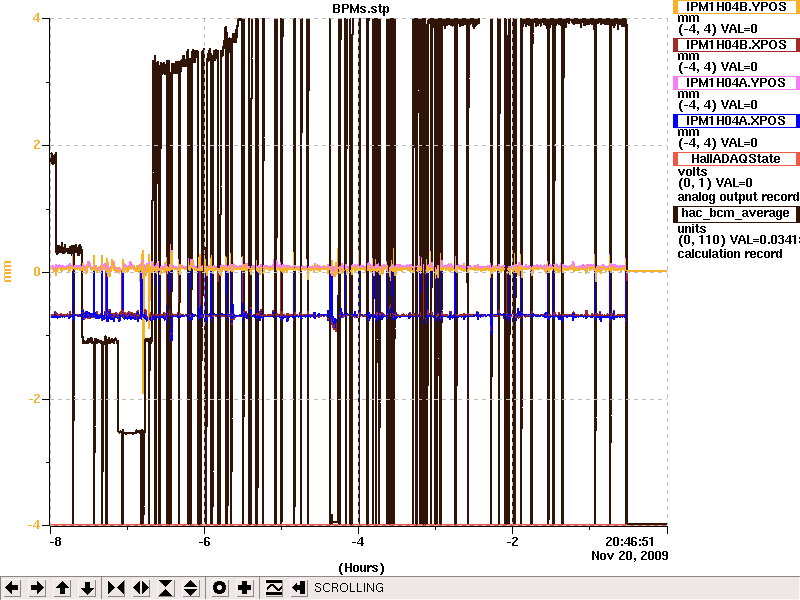Click the 'calculation record' description text
Image resolution: width=800 pixels, height=600 pixels.
pyautogui.click(x=730, y=254)
